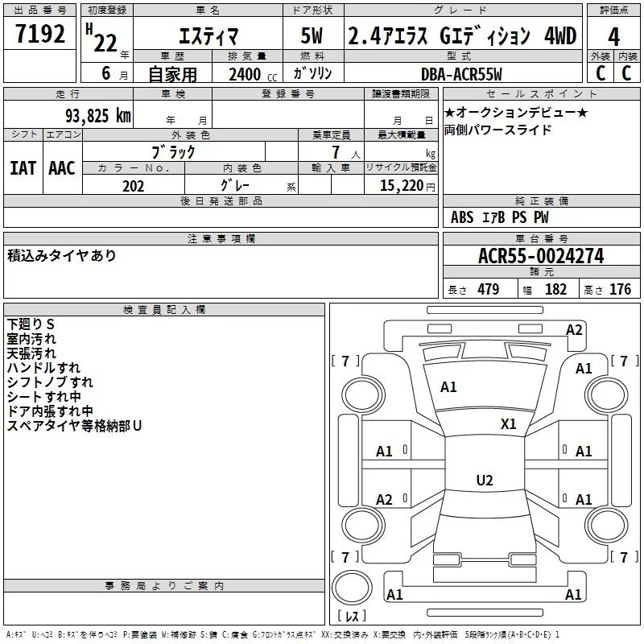Click inspector note スペアタイヤ等格納部U
This screenshot has width=644, height=644.
(74, 426)
